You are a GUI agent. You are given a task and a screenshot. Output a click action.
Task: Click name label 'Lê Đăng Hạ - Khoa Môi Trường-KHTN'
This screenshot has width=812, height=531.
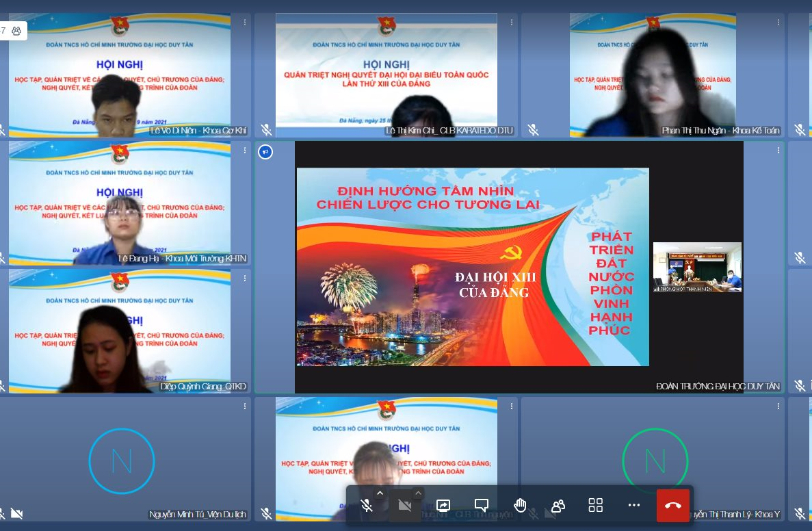coord(182,259)
